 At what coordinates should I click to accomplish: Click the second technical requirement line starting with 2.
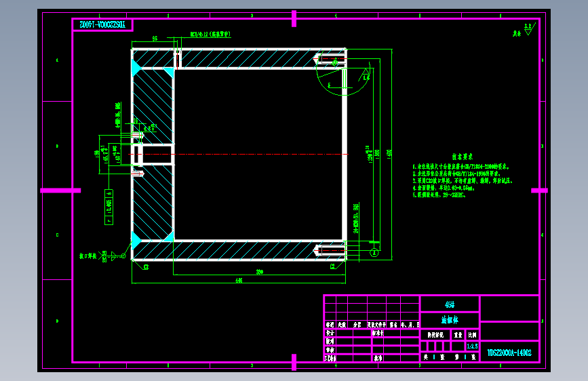456,174
